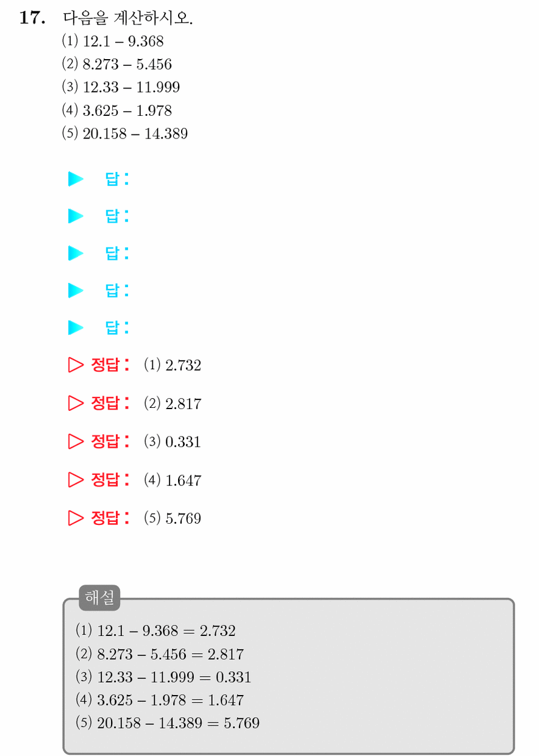Click the last blank 답: field
This screenshot has width=539, height=756.
point(118,328)
